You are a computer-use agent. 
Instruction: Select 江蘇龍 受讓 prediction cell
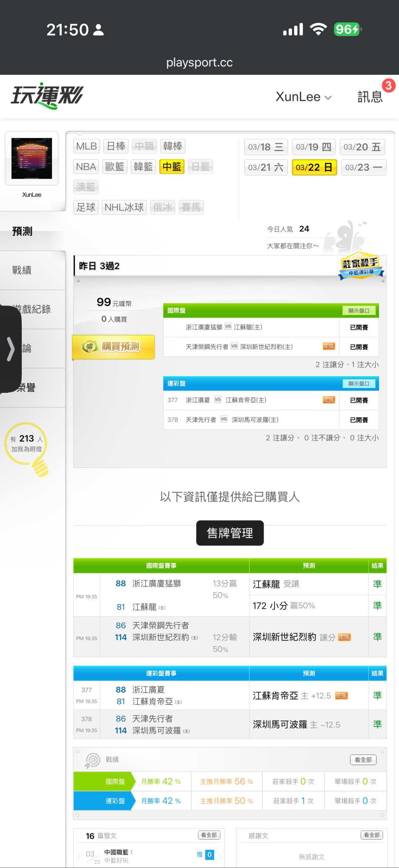click(x=309, y=584)
